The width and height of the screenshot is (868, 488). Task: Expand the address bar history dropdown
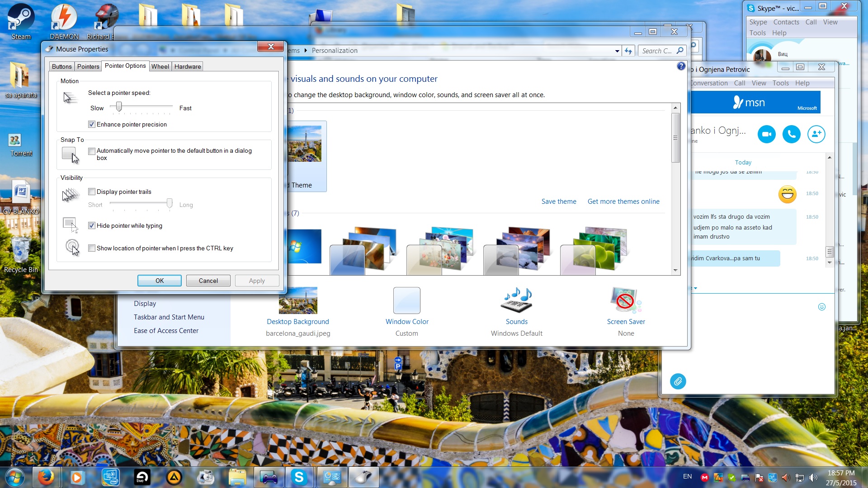(617, 51)
